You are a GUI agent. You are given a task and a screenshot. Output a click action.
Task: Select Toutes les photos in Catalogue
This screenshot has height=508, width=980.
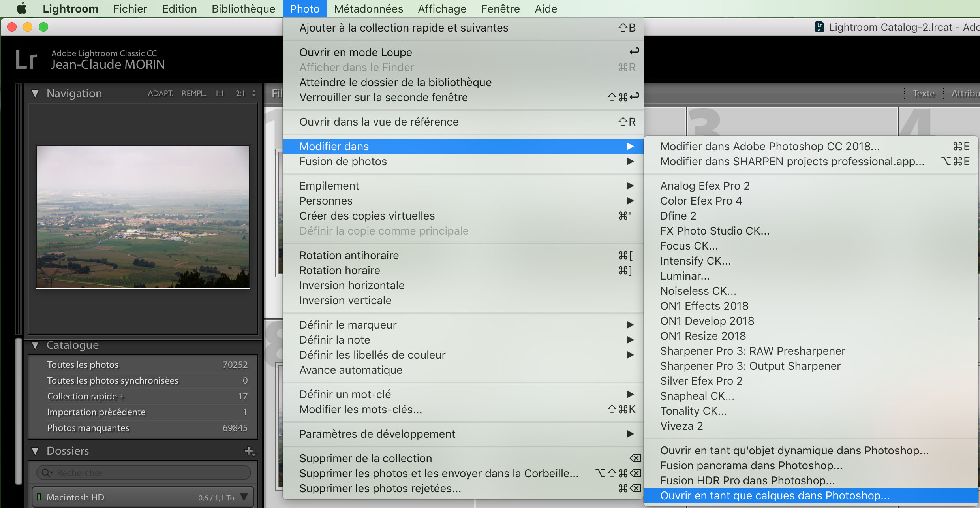(83, 365)
